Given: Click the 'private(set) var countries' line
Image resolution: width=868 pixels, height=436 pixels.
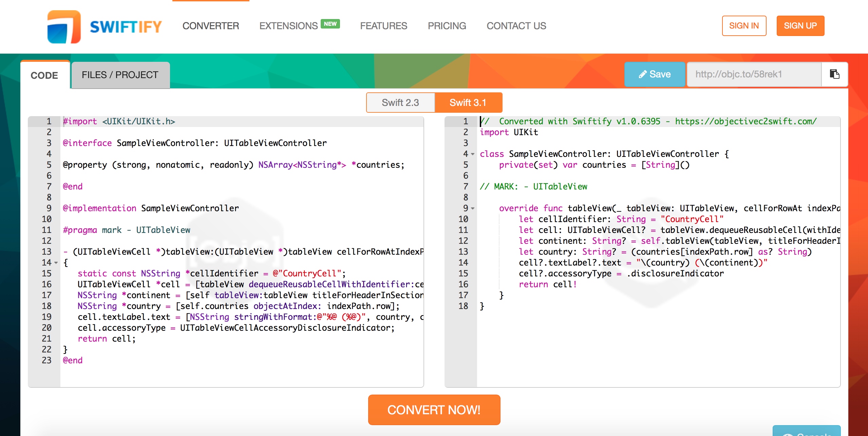Looking at the screenshot, I should click(x=594, y=165).
